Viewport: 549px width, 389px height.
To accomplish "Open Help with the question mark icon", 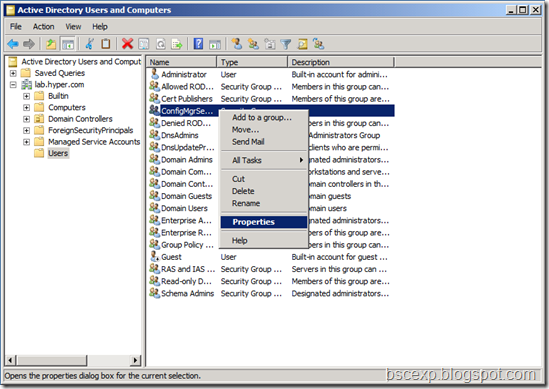I will (x=199, y=44).
